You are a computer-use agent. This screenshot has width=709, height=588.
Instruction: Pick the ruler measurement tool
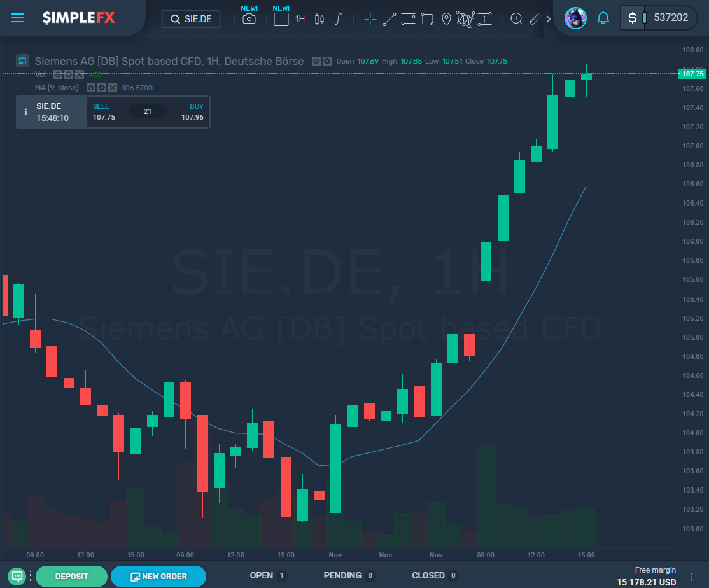(x=535, y=18)
